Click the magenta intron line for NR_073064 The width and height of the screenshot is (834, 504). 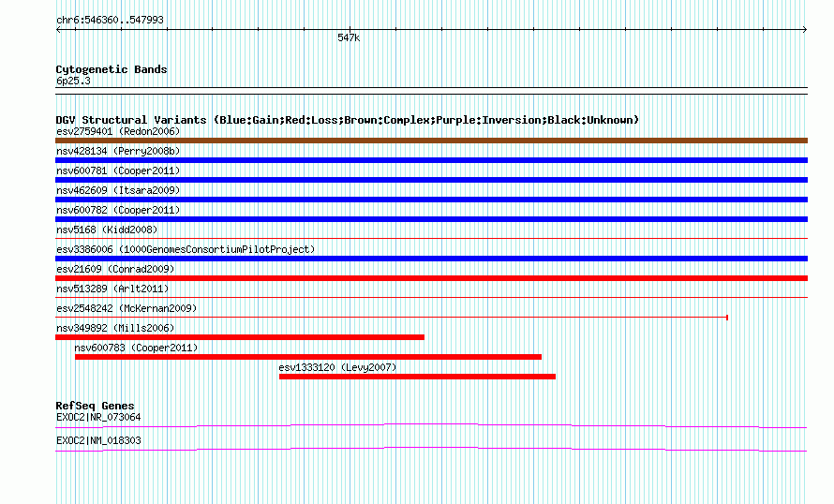[x=431, y=425]
